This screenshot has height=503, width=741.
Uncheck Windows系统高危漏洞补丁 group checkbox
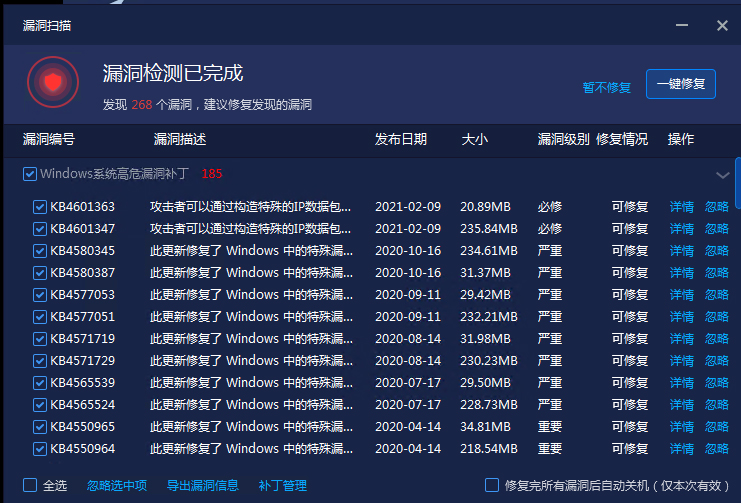30,174
